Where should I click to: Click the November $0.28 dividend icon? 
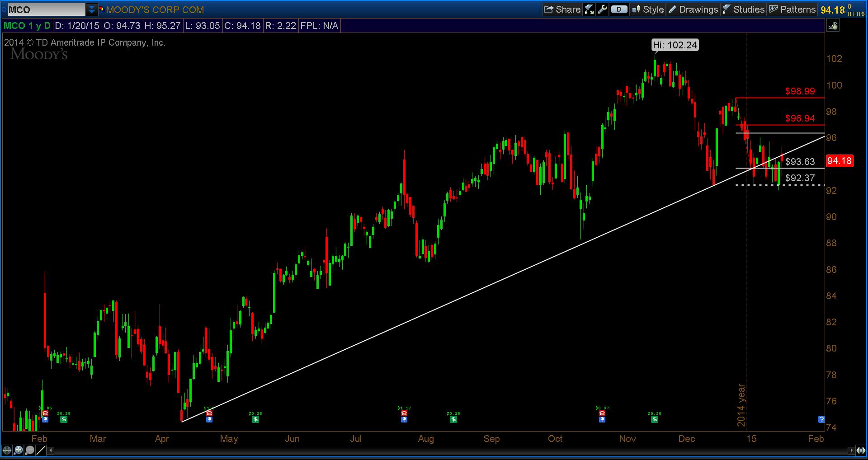(x=655, y=419)
